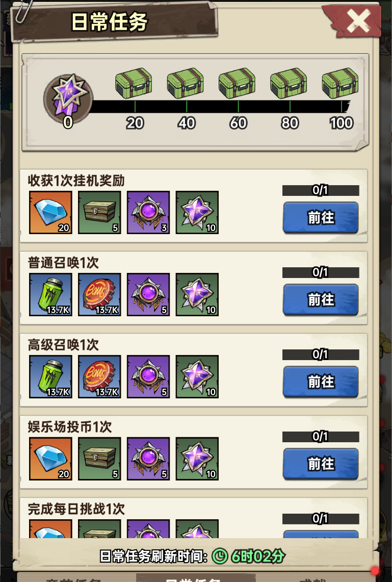Tap diamond reward in 收获1次挂机奖励 task
The height and width of the screenshot is (582, 392).
[50, 212]
